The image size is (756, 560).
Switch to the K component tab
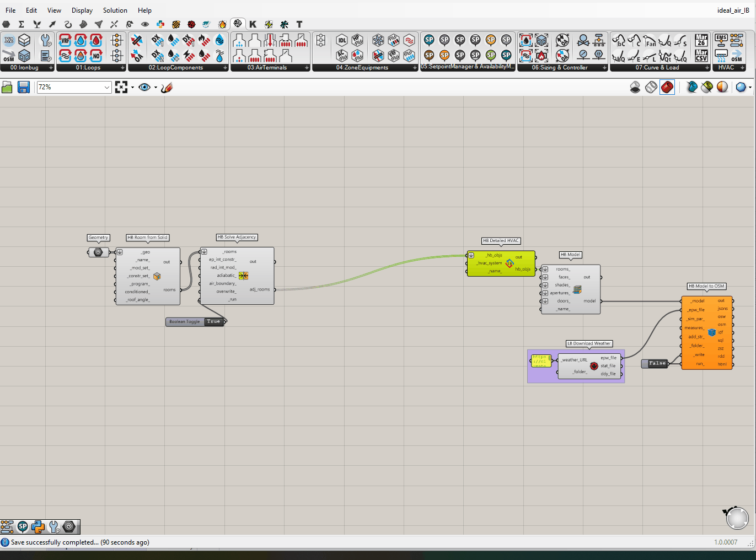click(x=253, y=24)
